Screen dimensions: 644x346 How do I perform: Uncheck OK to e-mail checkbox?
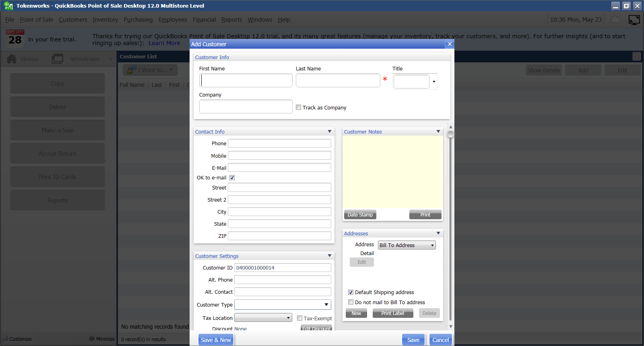click(x=232, y=177)
